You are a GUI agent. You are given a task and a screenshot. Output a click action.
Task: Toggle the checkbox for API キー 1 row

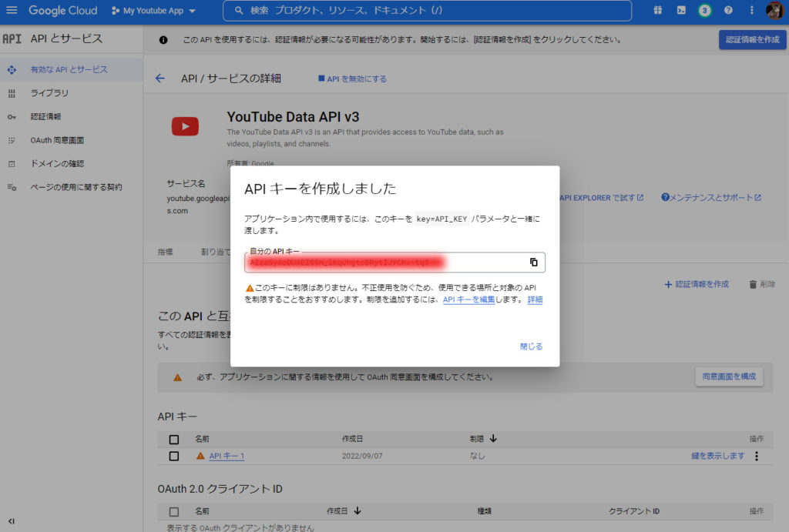[174, 456]
